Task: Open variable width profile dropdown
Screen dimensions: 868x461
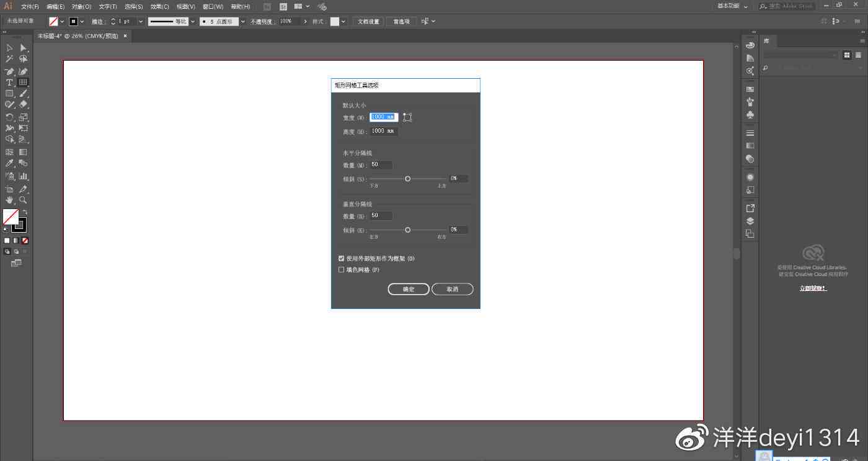Action: [193, 22]
